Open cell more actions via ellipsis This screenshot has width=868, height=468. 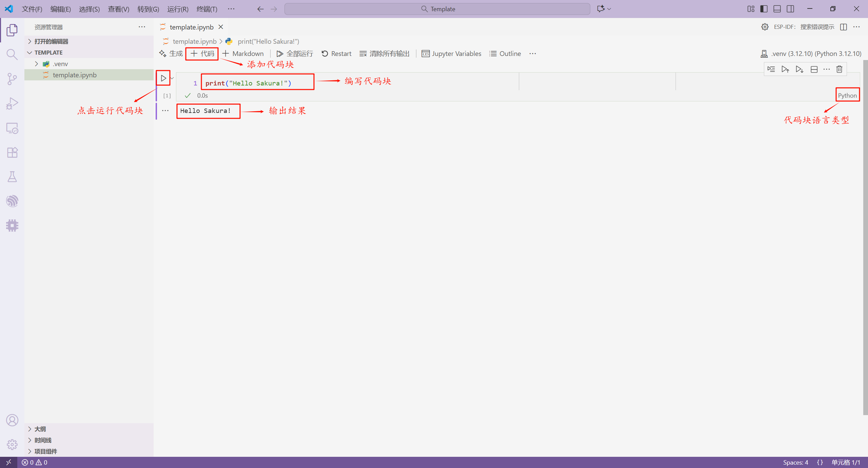coord(827,69)
